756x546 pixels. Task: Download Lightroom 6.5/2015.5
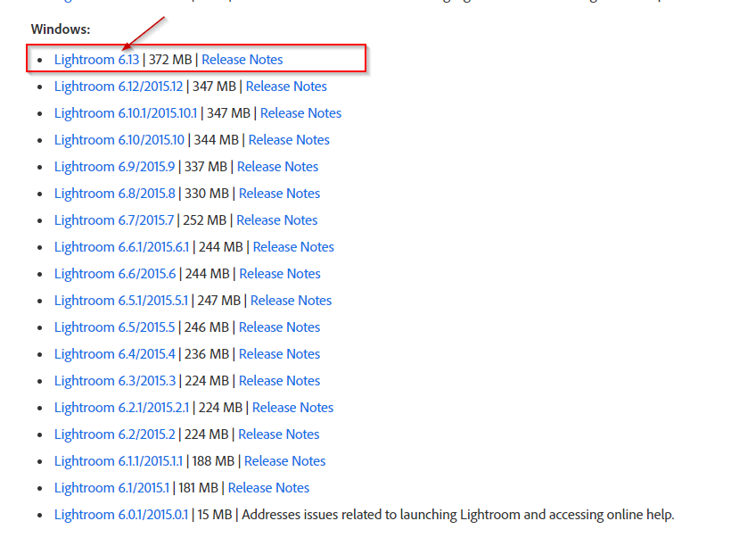[x=114, y=327]
